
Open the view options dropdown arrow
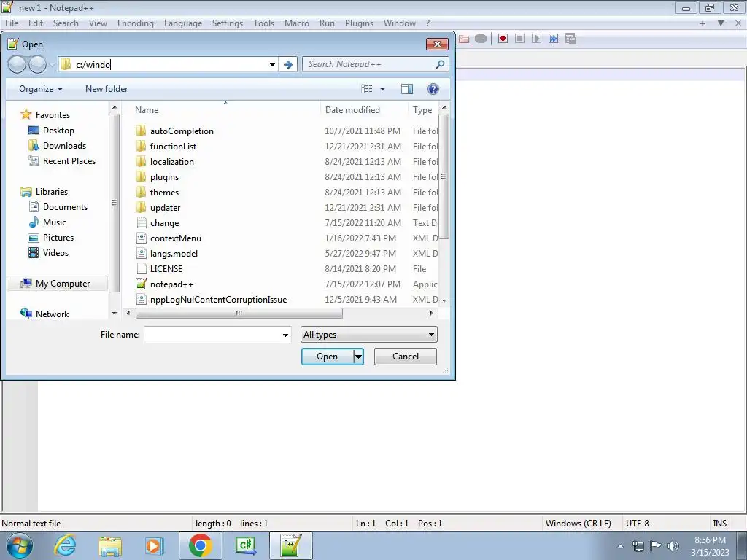pyautogui.click(x=382, y=89)
